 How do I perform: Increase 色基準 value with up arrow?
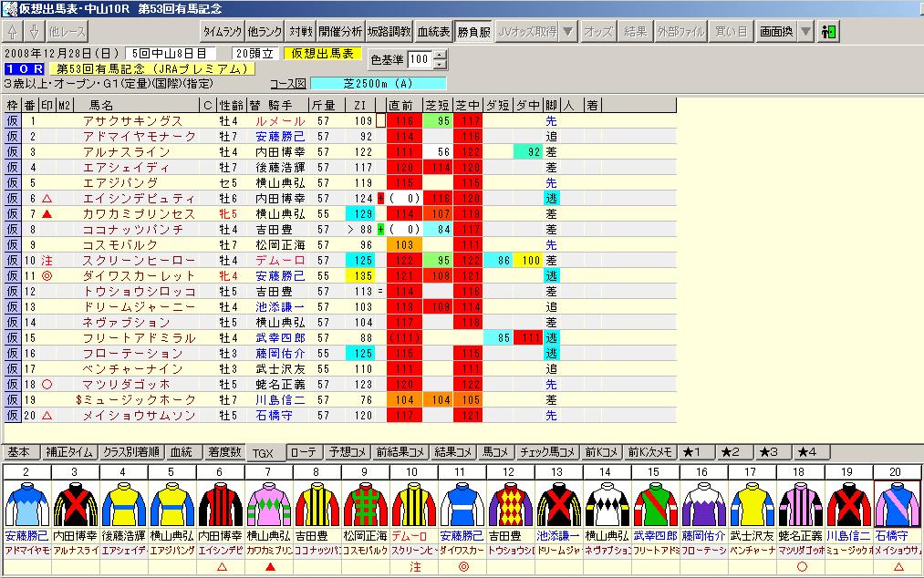(441, 55)
